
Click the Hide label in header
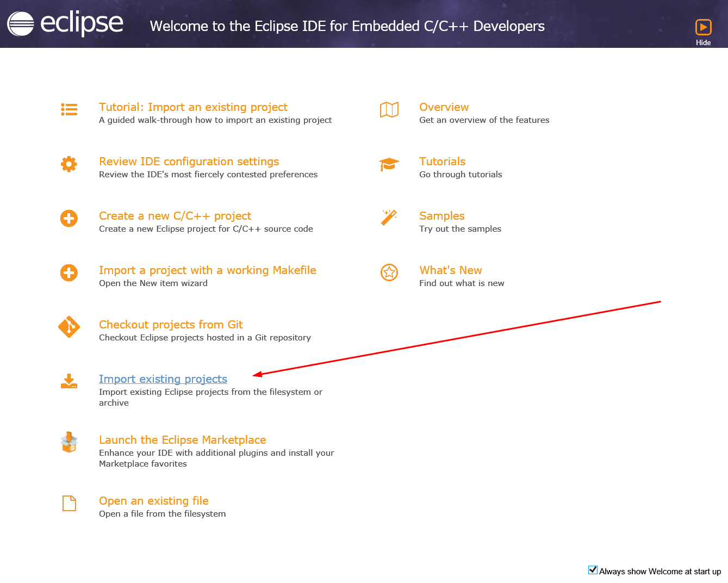point(703,42)
